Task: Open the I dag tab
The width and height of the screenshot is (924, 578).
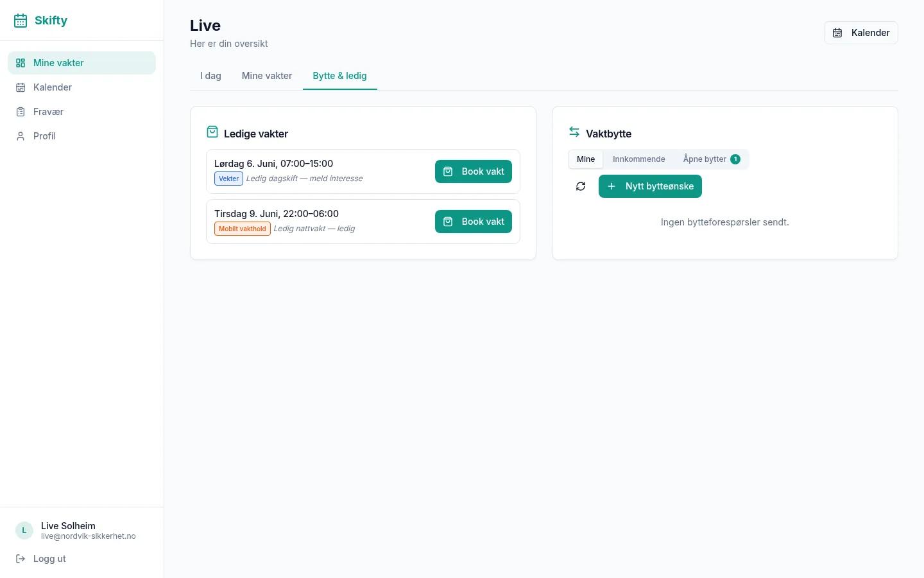Action: click(x=210, y=76)
